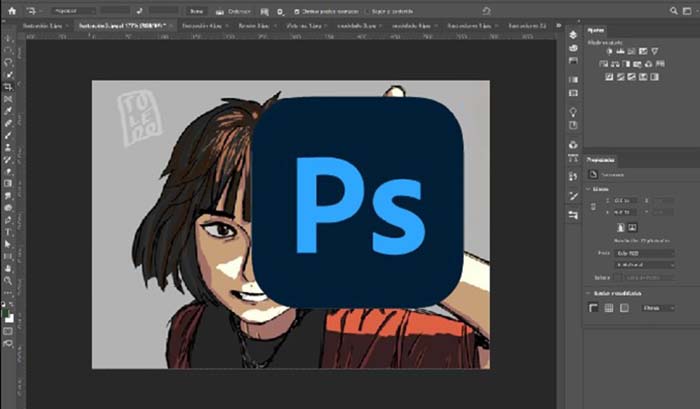The image size is (700, 409).
Task: Toggle the width-height link chain in Lienzo
Action: 595,206
